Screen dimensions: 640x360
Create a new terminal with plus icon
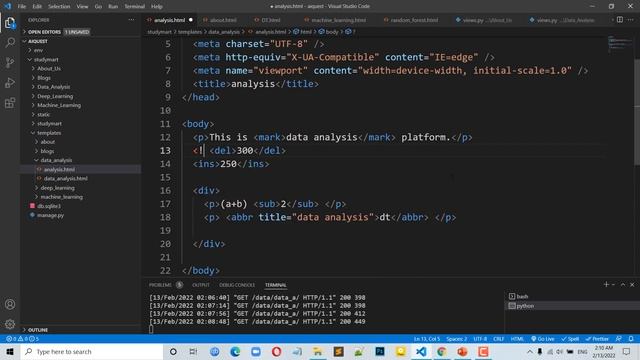click(x=606, y=284)
